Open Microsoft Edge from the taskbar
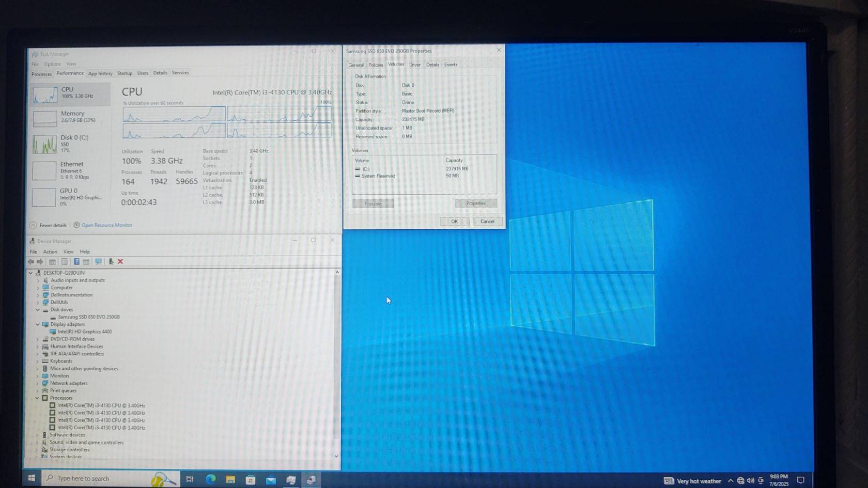This screenshot has height=488, width=868. point(210,480)
